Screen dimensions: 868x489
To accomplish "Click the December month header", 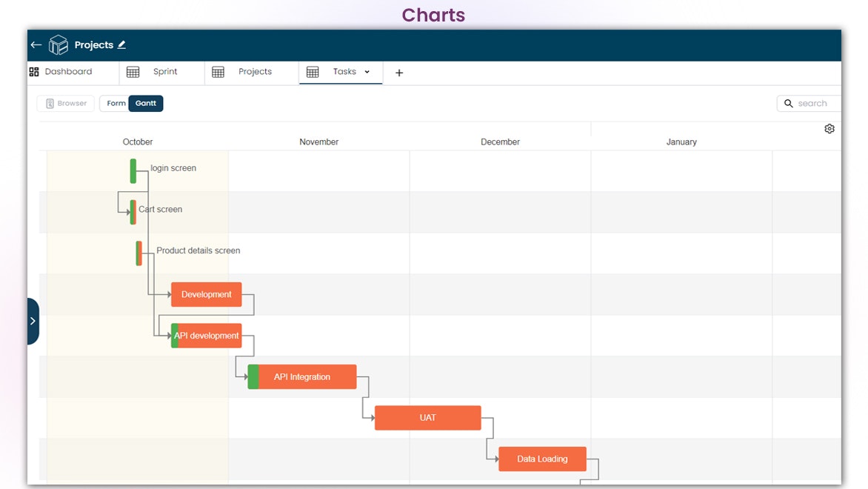I will click(501, 142).
